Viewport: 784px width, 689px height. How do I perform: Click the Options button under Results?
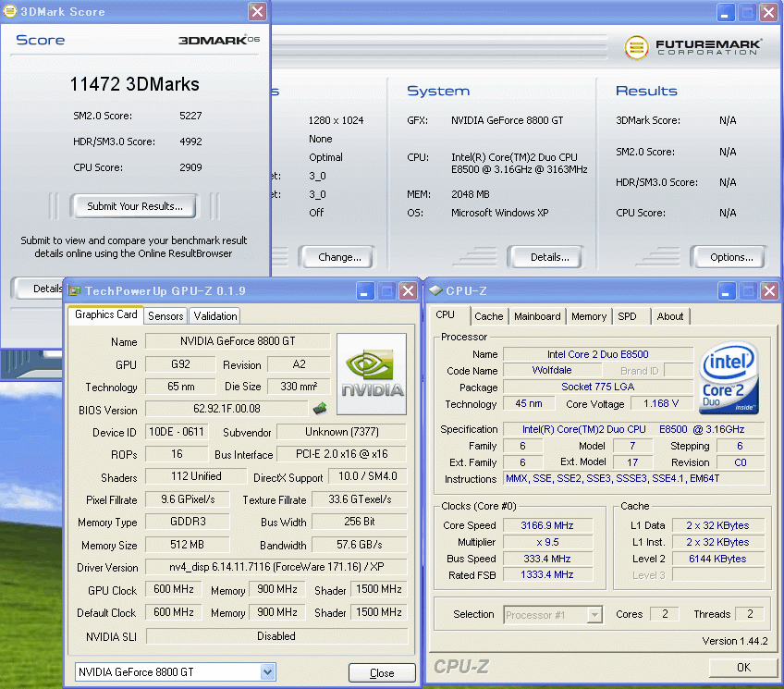coord(731,257)
